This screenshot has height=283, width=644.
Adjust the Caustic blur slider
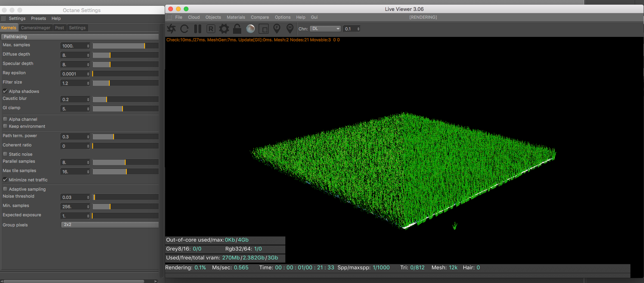125,99
